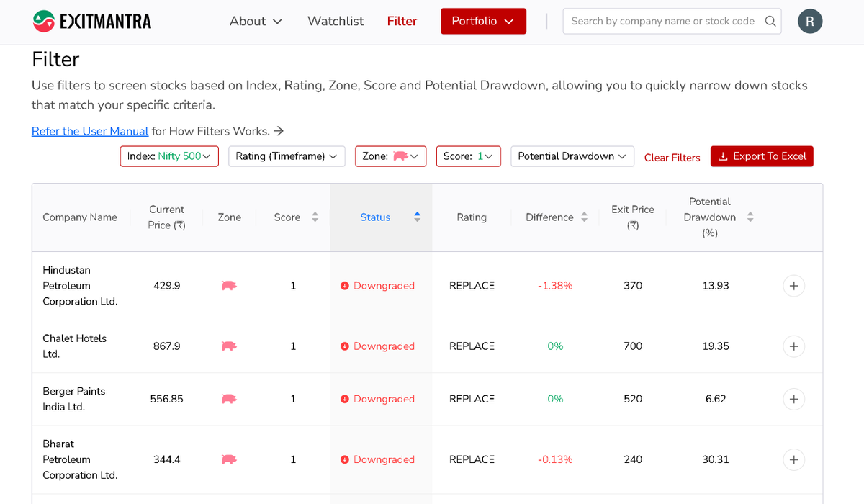
Task: Click current price 556.85
Action: pyautogui.click(x=167, y=399)
